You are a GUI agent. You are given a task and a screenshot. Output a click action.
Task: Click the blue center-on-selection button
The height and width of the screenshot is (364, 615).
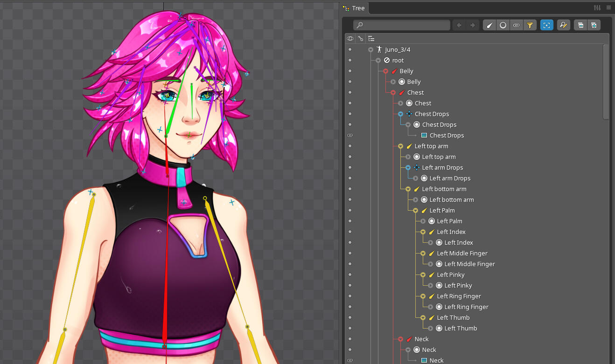(x=547, y=25)
